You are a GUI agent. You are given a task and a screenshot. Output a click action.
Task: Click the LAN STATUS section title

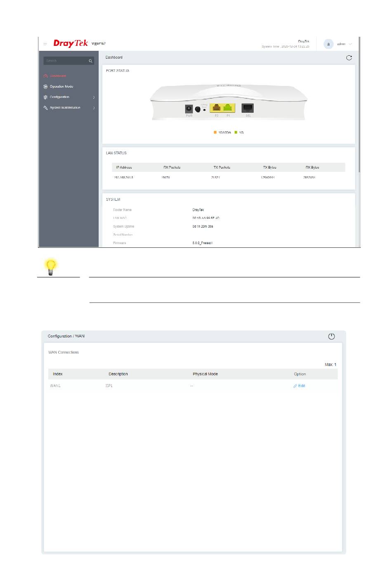(x=116, y=153)
